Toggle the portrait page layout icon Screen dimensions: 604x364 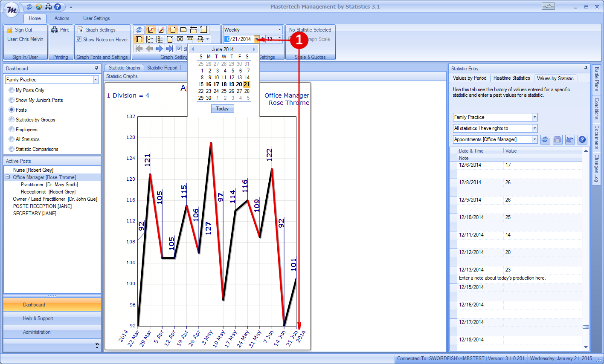pos(173,30)
